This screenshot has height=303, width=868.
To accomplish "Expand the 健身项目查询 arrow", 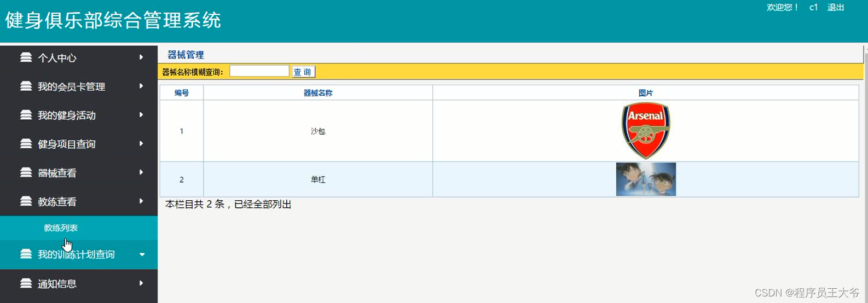I will point(141,143).
